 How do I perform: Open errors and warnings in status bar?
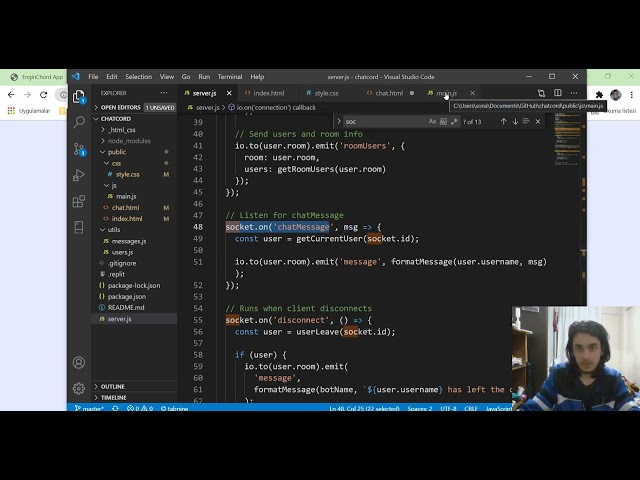(x=140, y=408)
